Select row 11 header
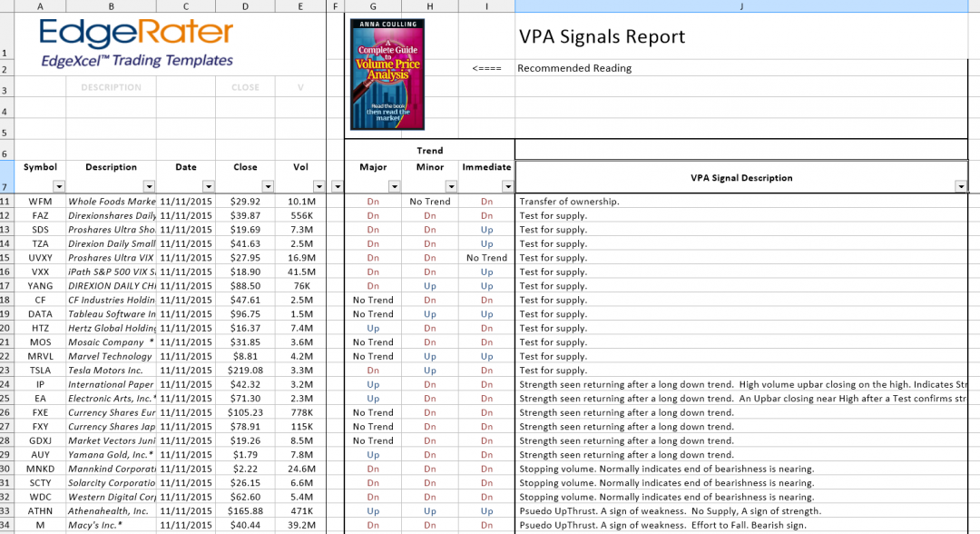The image size is (980, 534). (x=7, y=202)
